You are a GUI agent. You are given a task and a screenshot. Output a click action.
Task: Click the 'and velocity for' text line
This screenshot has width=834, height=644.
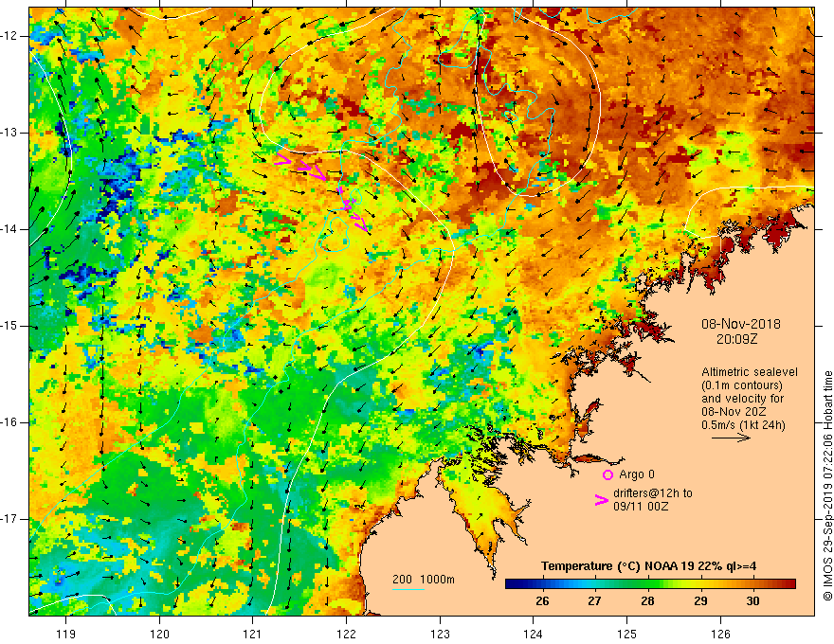[742, 399]
